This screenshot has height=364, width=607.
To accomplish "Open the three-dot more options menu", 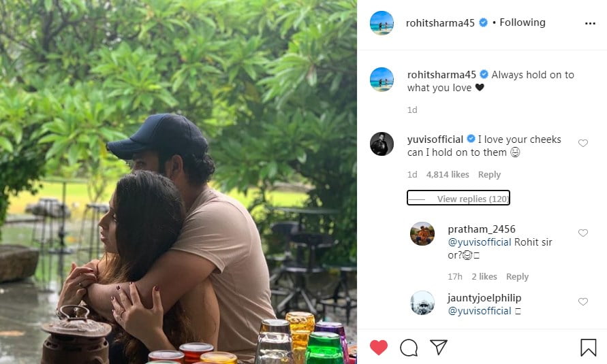I will [590, 23].
